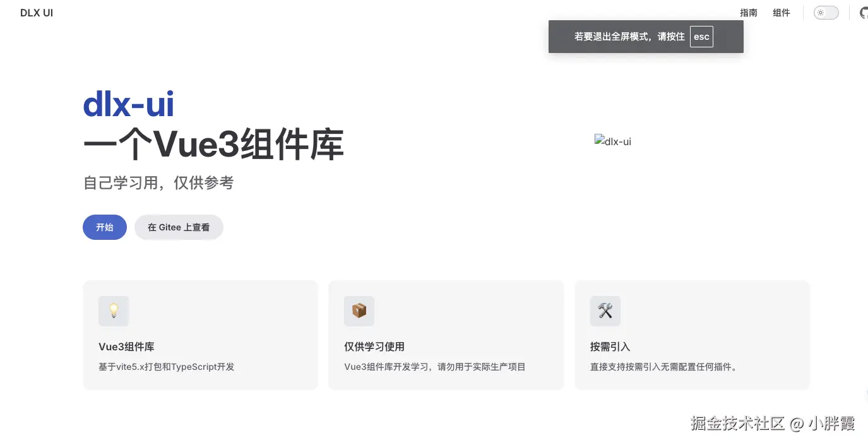The height and width of the screenshot is (445, 868).
Task: Toggle the light/dark appearance switch
Action: point(826,13)
